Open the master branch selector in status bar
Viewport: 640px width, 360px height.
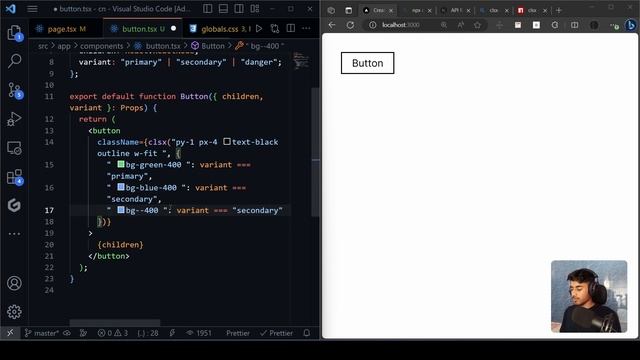[x=42, y=333]
